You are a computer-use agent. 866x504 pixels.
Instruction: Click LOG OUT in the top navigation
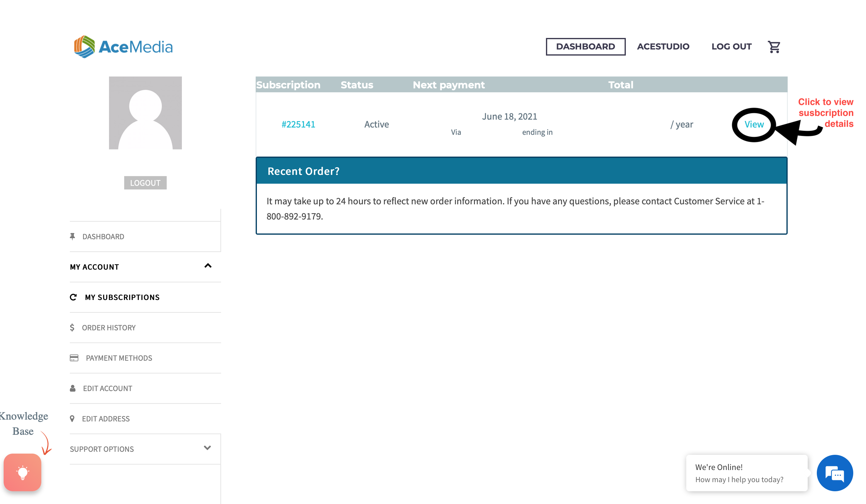click(x=731, y=47)
